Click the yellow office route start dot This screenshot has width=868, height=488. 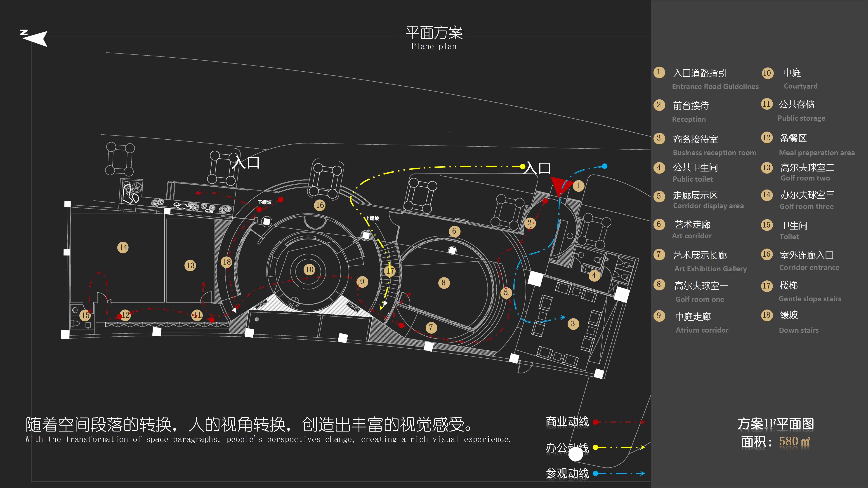coord(522,166)
